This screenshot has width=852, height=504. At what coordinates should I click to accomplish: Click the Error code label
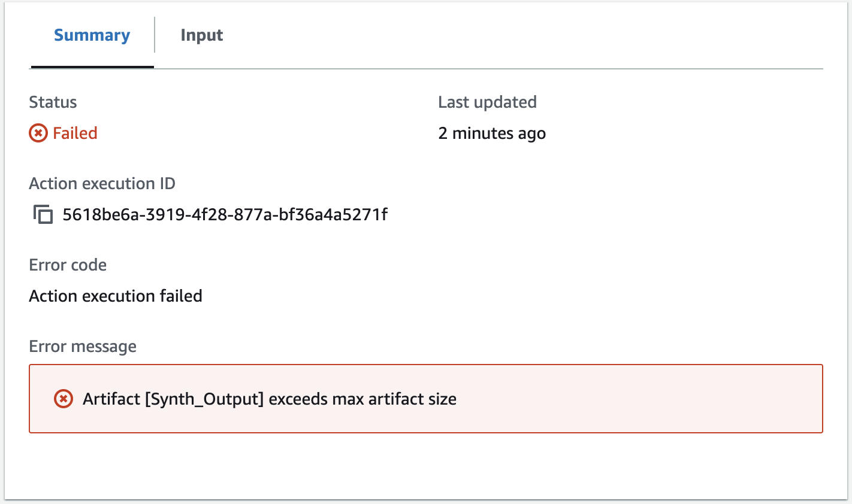coord(68,265)
